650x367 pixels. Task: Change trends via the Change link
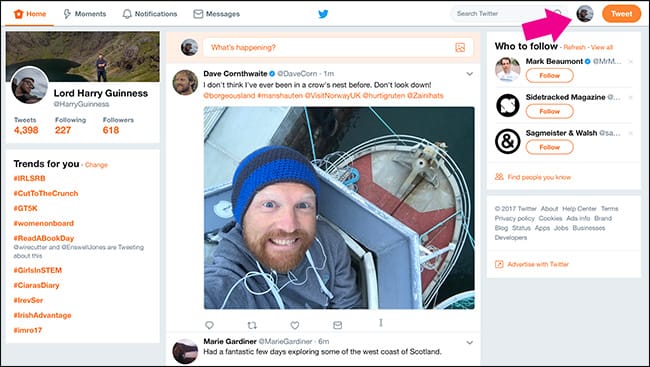(x=96, y=165)
